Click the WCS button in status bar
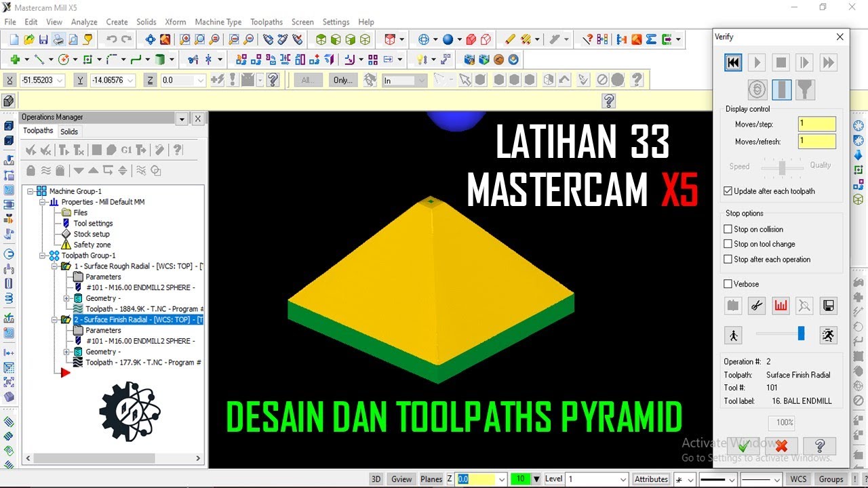The height and width of the screenshot is (488, 868). (799, 479)
